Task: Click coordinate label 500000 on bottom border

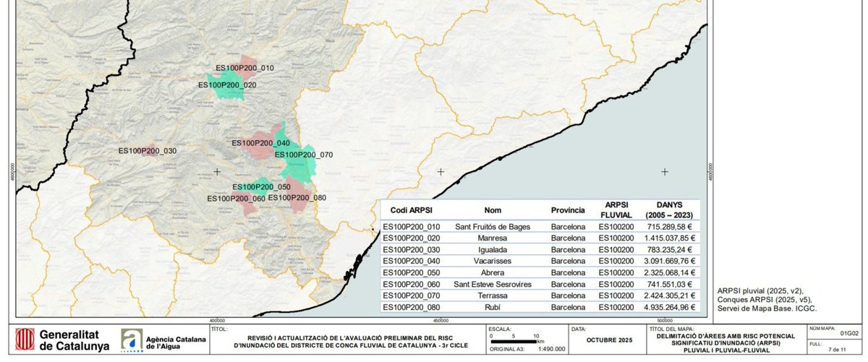Action: (665, 320)
